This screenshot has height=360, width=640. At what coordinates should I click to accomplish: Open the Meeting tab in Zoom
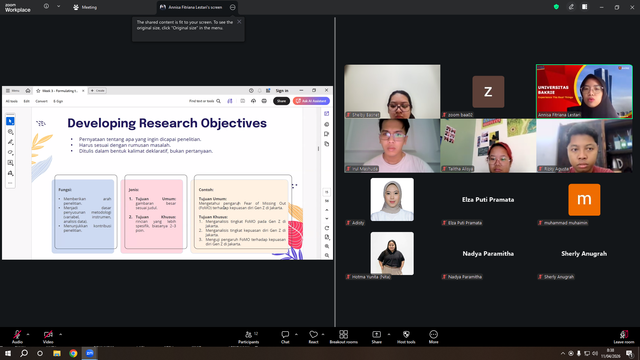tap(85, 7)
